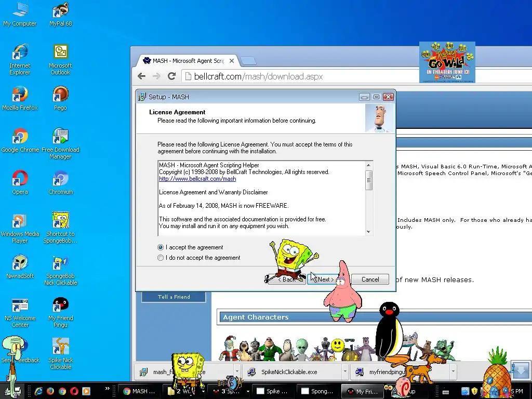
Task: Click Firefox quick launch taskbar icon
Action: (x=50, y=391)
